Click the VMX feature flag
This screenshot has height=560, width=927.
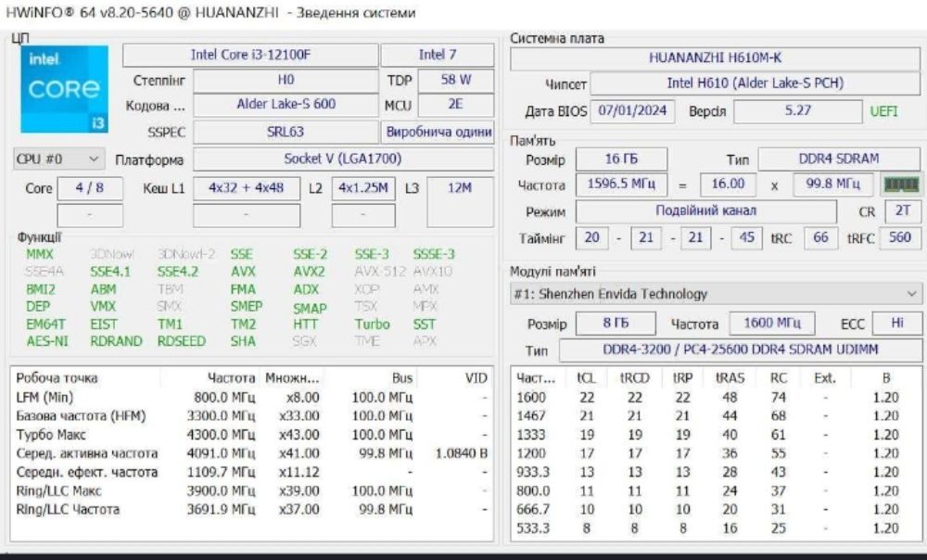click(x=103, y=307)
